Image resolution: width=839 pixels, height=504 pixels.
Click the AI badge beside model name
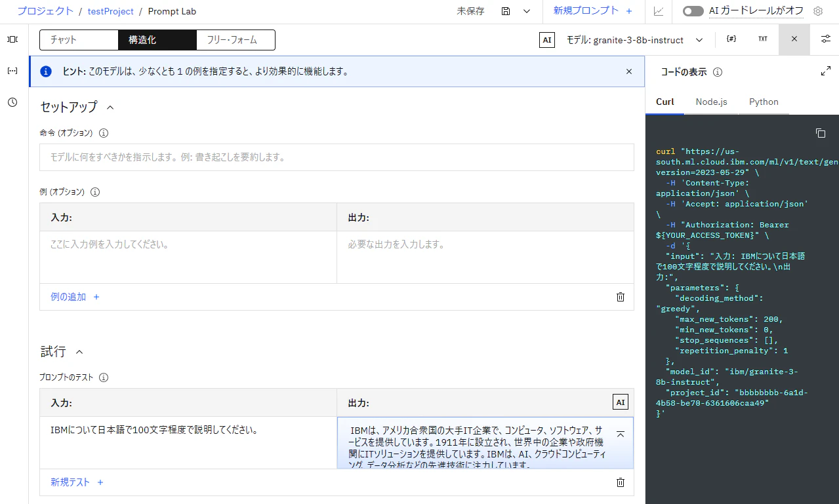coord(547,40)
